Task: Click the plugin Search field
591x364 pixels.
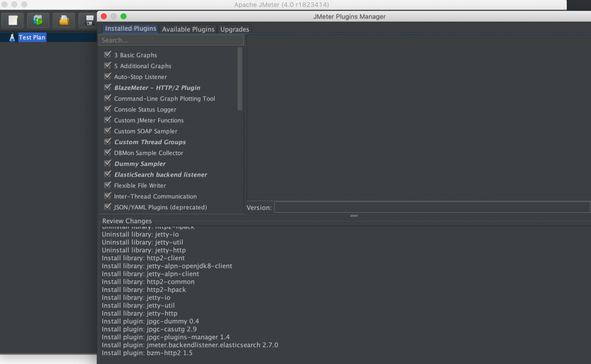Action: coord(171,40)
